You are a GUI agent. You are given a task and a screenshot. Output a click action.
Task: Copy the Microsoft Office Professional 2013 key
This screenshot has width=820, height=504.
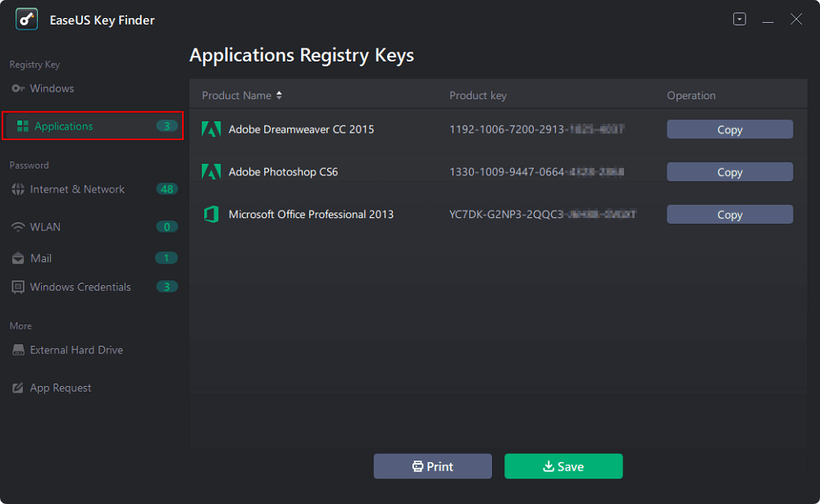coord(729,215)
